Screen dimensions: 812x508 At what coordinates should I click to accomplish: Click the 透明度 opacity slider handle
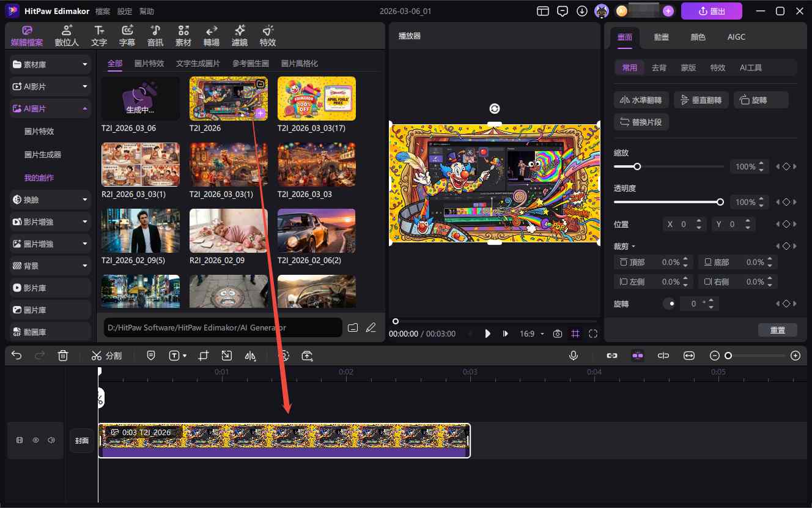720,202
